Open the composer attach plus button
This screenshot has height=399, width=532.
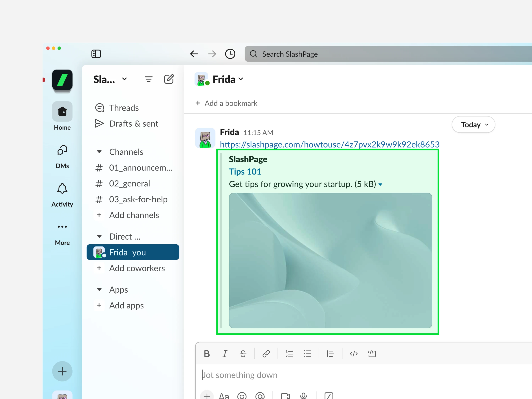pyautogui.click(x=207, y=395)
